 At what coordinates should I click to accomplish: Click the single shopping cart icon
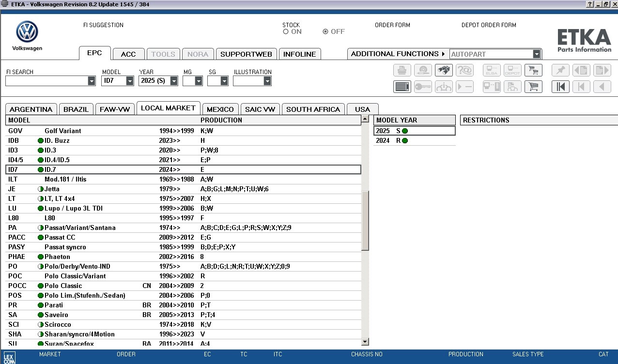pyautogui.click(x=533, y=87)
